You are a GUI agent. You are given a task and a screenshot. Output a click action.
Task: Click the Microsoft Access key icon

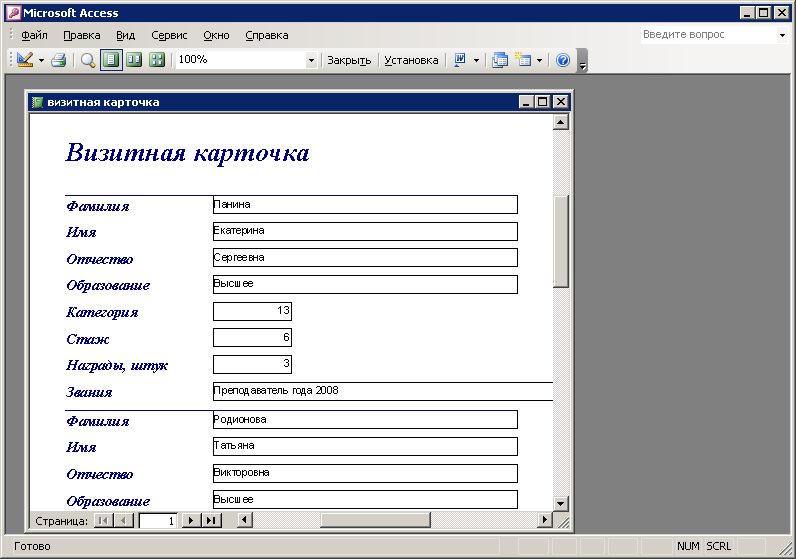pyautogui.click(x=14, y=13)
